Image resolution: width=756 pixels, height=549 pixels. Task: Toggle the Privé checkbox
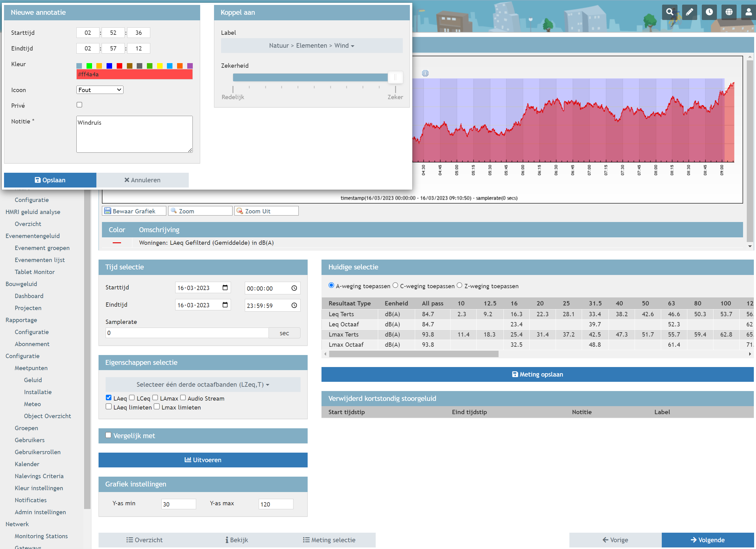(x=79, y=105)
